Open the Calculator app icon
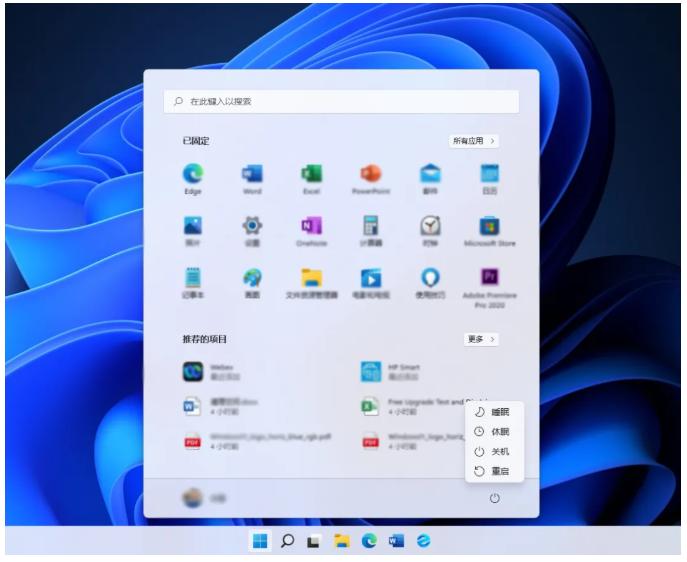Screen dimensions: 687x562 coord(371,227)
